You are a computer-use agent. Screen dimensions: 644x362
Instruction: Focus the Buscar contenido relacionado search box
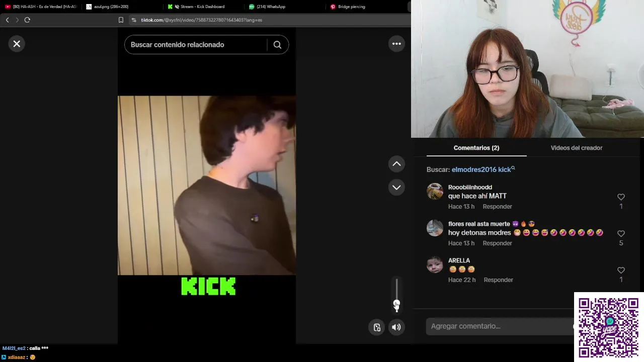[x=196, y=45]
